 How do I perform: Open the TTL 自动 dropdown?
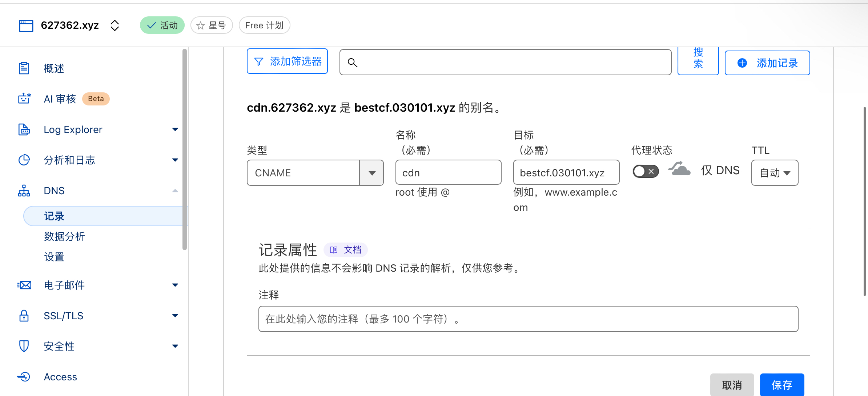[775, 173]
